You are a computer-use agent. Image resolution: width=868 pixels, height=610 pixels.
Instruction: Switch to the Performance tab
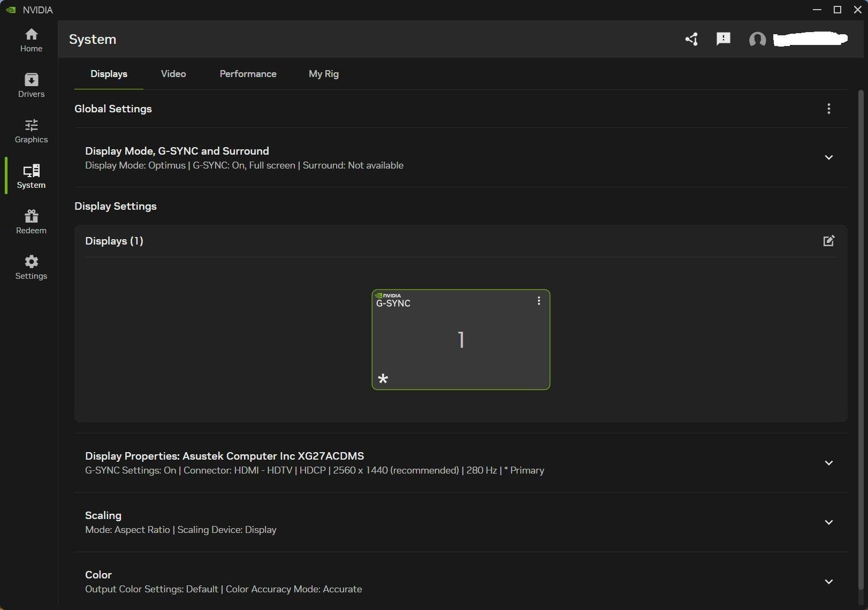[248, 74]
